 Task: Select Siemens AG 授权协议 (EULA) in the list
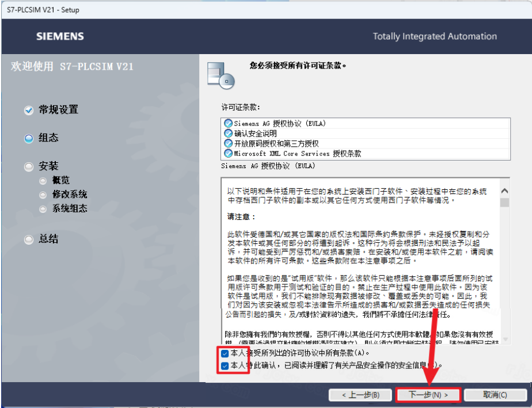click(x=366, y=124)
